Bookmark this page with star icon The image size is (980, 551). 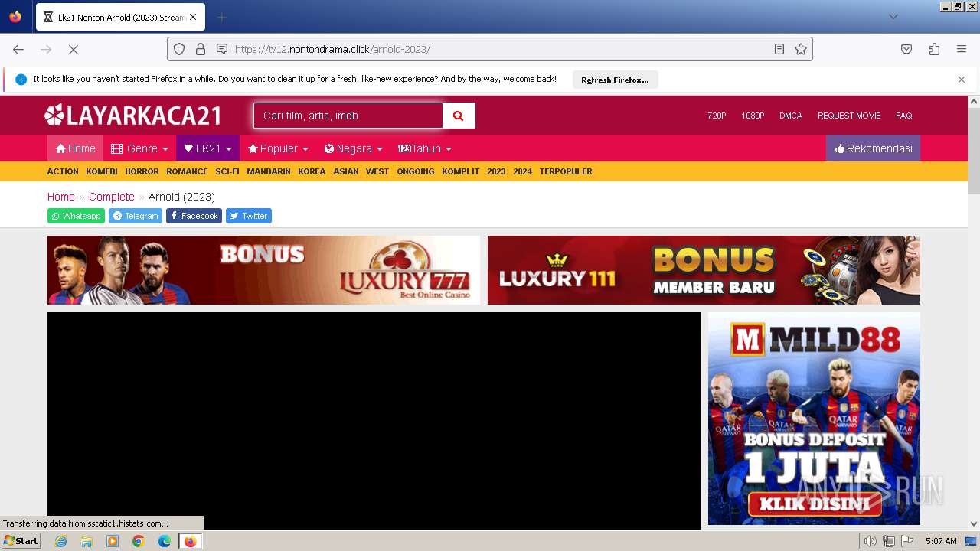801,49
